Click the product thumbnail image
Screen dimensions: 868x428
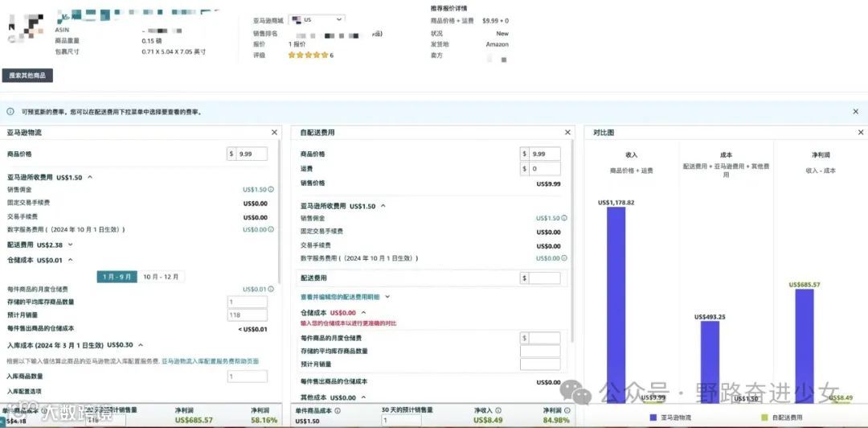[26, 27]
